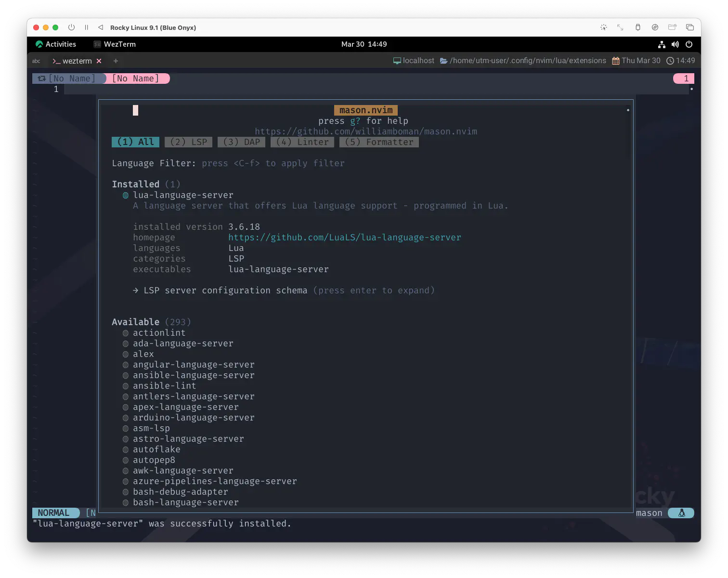Select the asm-lsp package
The height and width of the screenshot is (578, 728).
point(151,428)
